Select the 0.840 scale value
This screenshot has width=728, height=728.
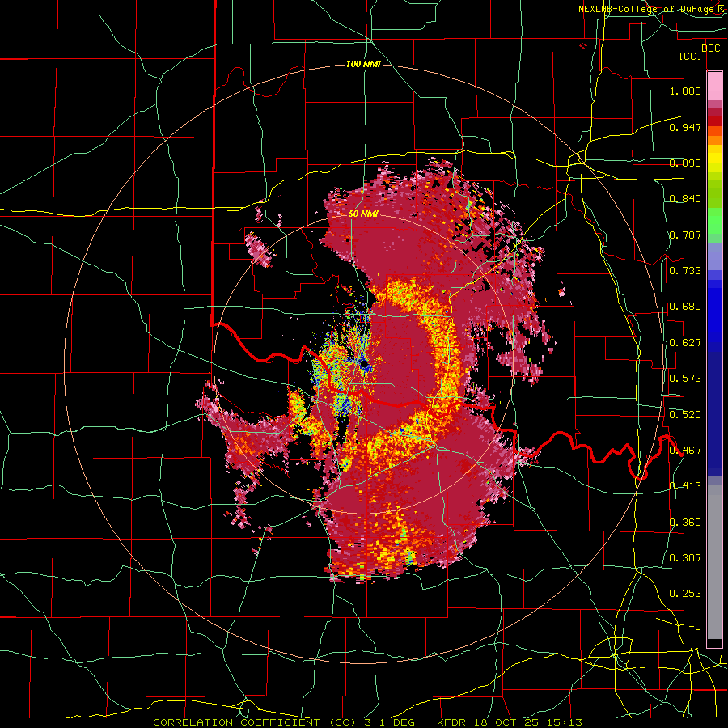[685, 199]
